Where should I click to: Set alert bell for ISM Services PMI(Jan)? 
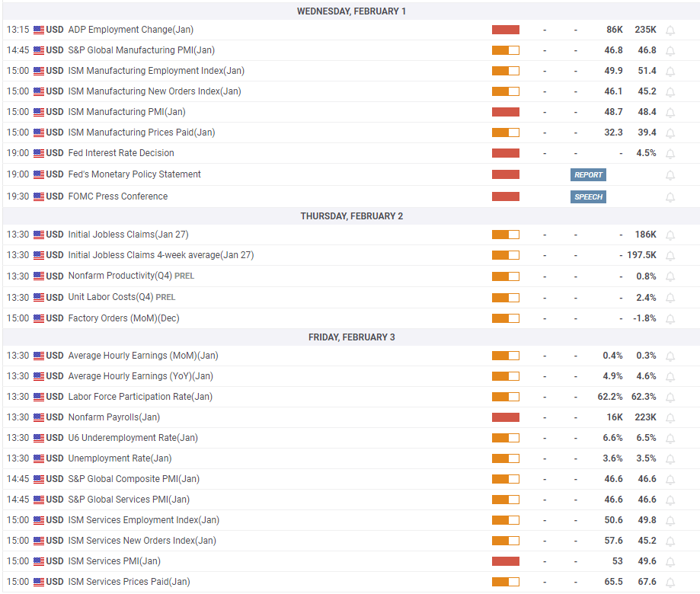pyautogui.click(x=670, y=561)
